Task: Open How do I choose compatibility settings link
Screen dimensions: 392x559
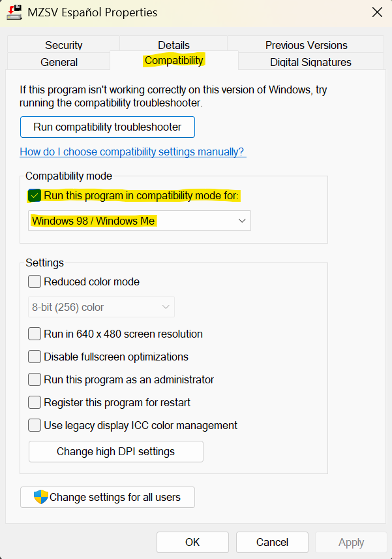Action: [133, 152]
